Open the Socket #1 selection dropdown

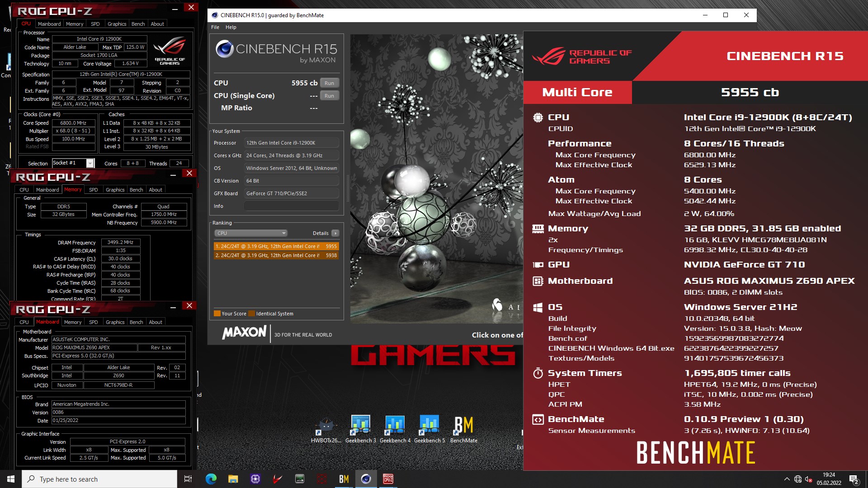[x=90, y=163]
